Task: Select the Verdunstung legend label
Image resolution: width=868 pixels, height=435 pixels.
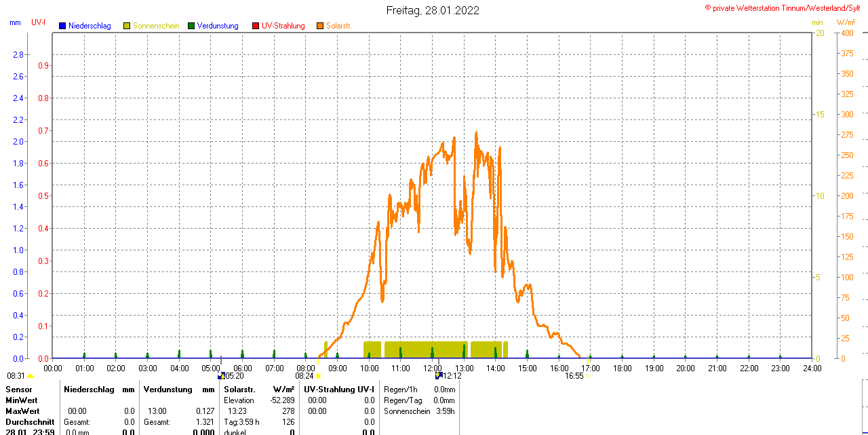Action: pyautogui.click(x=218, y=26)
